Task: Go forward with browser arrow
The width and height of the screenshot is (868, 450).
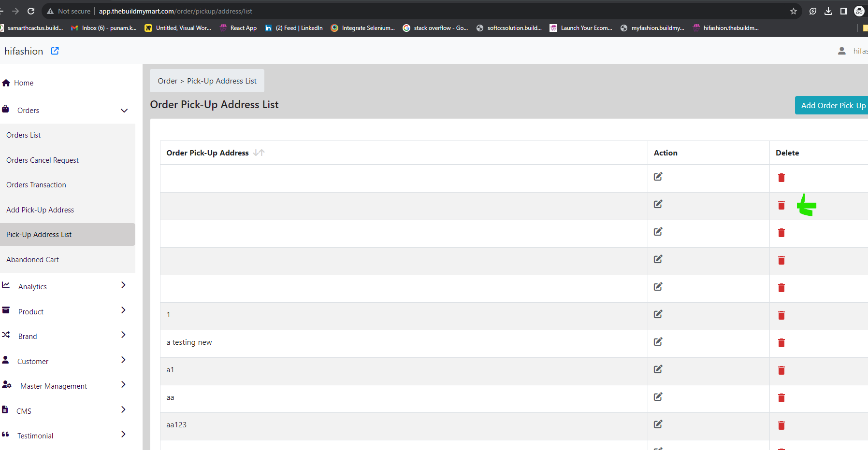Action: 15,11
